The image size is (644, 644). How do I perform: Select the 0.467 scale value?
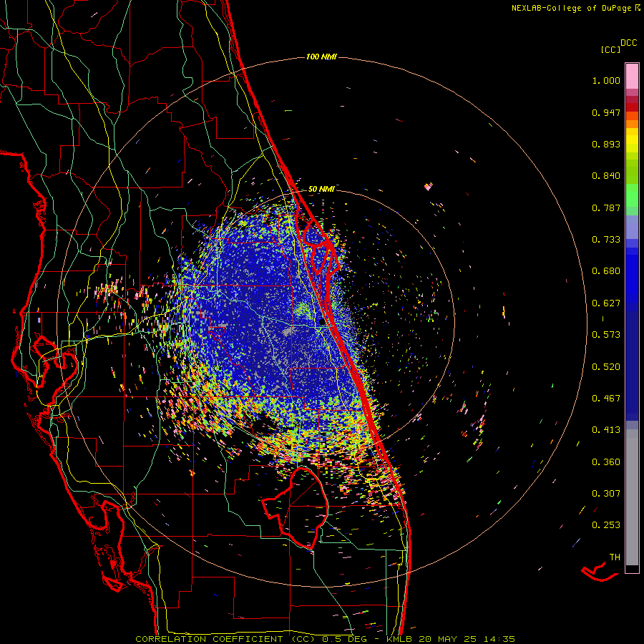point(606,399)
